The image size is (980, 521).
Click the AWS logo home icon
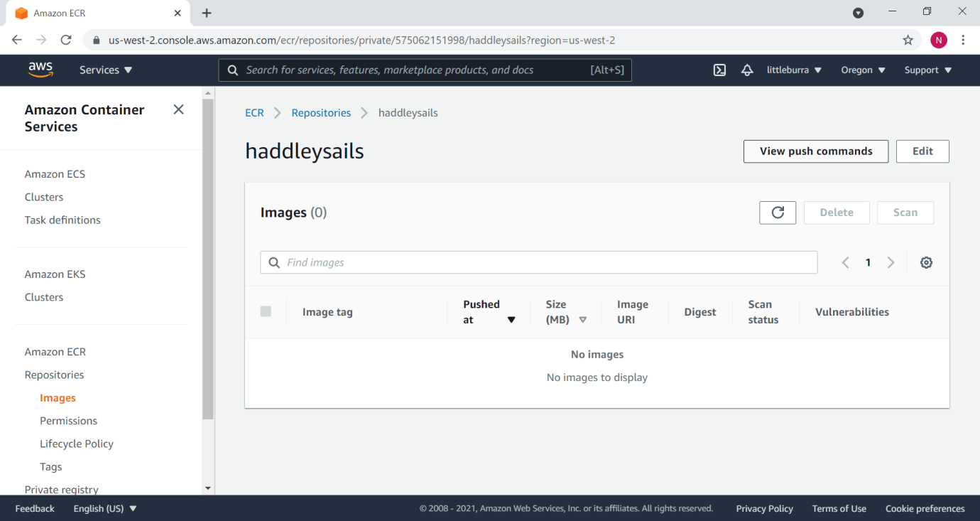[40, 69]
